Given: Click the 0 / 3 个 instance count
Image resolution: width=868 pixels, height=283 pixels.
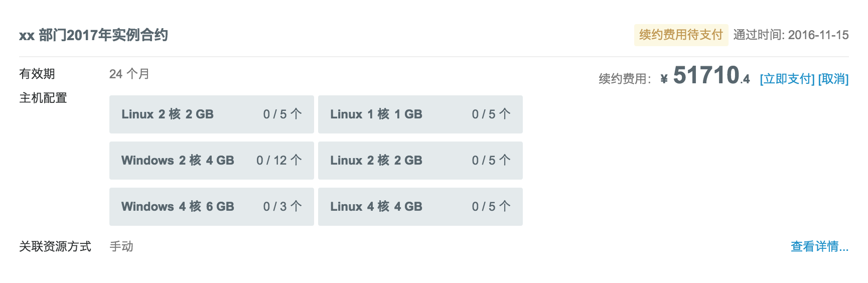Looking at the screenshot, I should coord(282,207).
